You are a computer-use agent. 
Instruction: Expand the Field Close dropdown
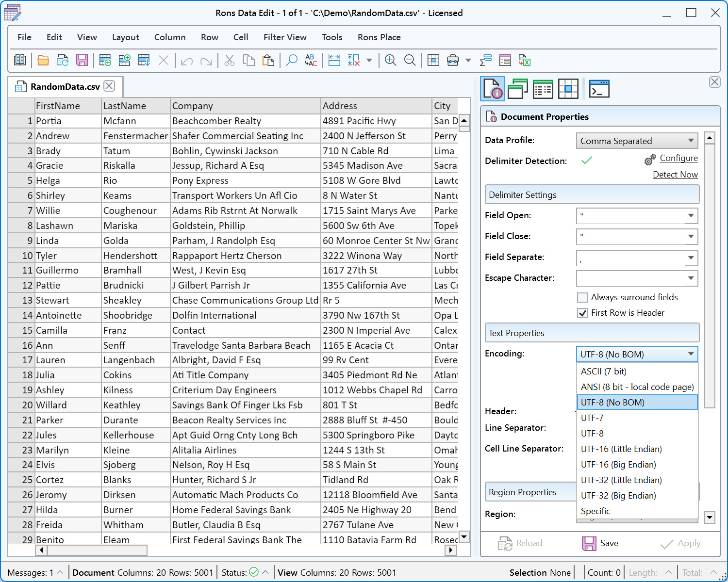[691, 236]
